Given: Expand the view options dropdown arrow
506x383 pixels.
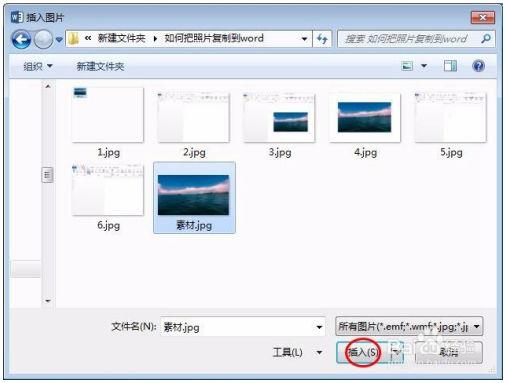Looking at the screenshot, I should tap(424, 66).
